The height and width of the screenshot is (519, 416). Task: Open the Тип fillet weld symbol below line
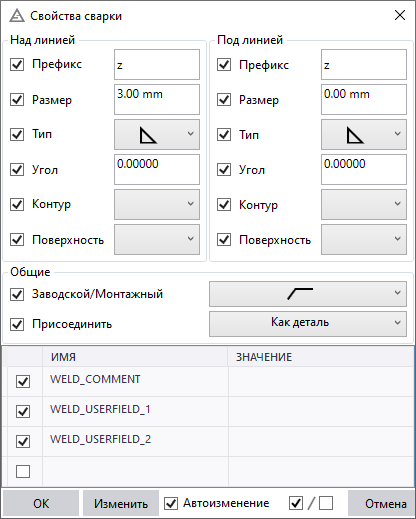coord(364,135)
